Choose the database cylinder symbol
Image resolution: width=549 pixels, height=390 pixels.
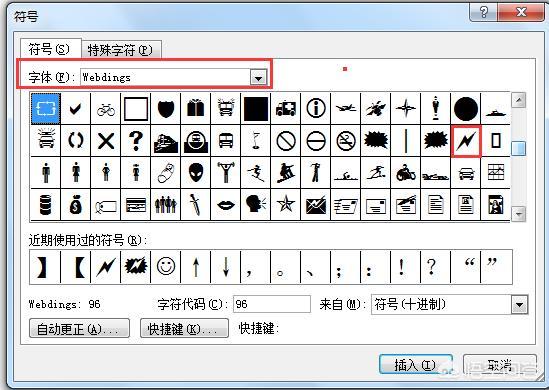(x=46, y=205)
